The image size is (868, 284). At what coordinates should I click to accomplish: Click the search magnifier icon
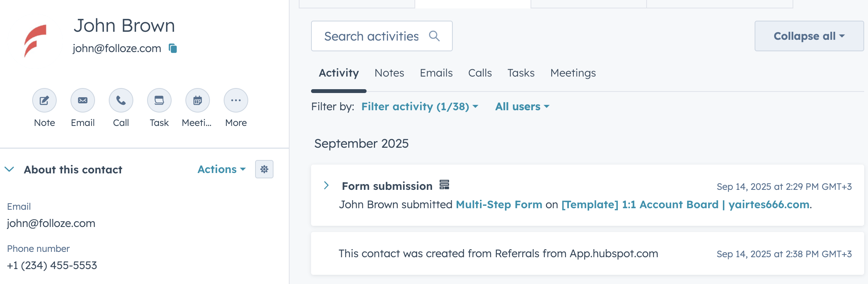coord(434,36)
